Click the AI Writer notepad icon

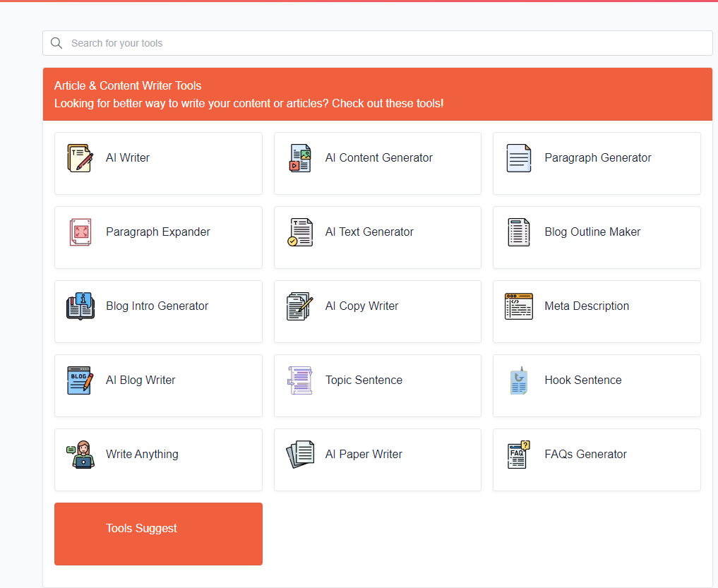pyautogui.click(x=80, y=158)
